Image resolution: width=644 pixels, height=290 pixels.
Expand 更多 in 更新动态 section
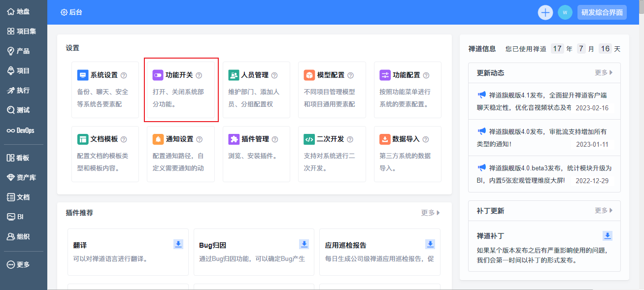click(604, 73)
